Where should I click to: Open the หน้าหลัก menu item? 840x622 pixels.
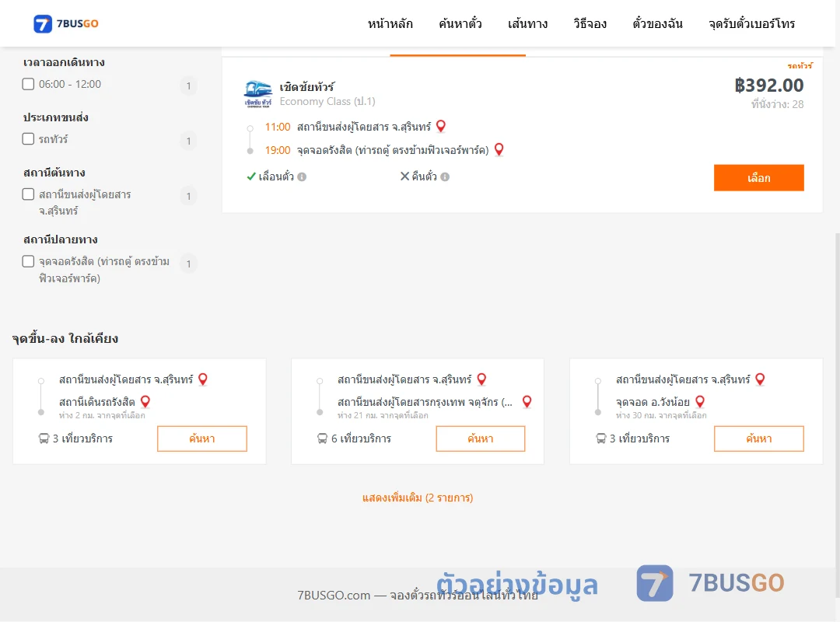coord(390,23)
